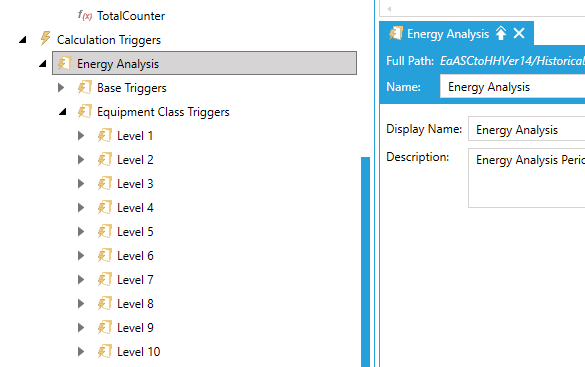
Task: Click the Equipment Class Triggers icon
Action: [x=85, y=111]
